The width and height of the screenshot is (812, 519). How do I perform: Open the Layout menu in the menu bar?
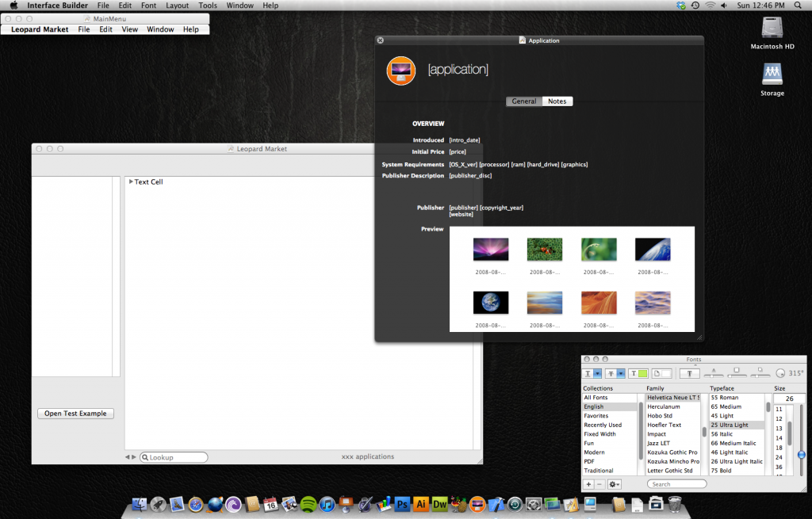[177, 6]
